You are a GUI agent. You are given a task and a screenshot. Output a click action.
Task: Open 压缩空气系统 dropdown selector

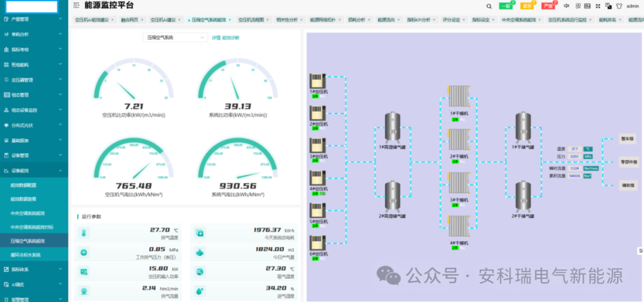pos(175,38)
